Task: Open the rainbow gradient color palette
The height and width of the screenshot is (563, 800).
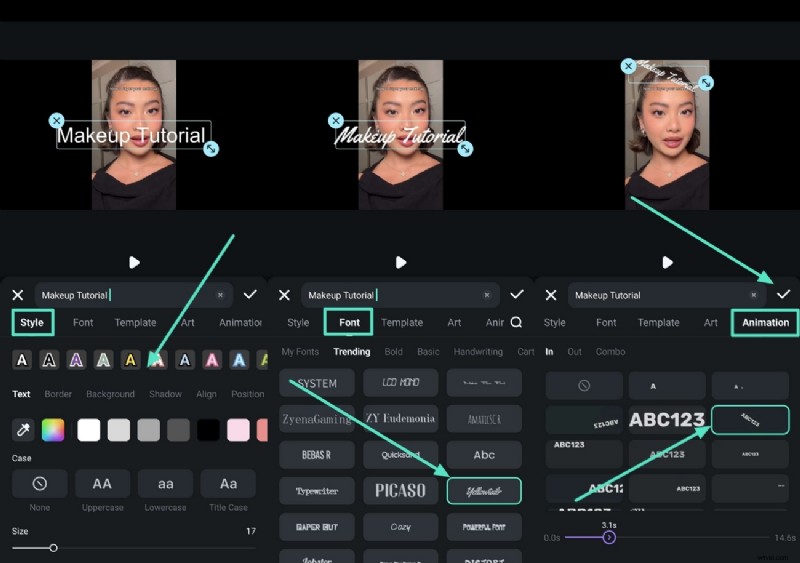Action: click(x=53, y=430)
